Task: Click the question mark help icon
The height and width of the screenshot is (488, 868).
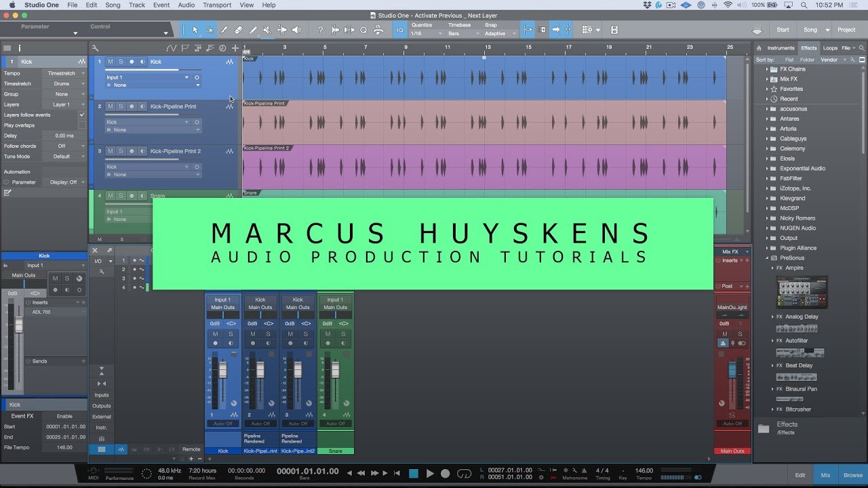Action: tap(320, 30)
